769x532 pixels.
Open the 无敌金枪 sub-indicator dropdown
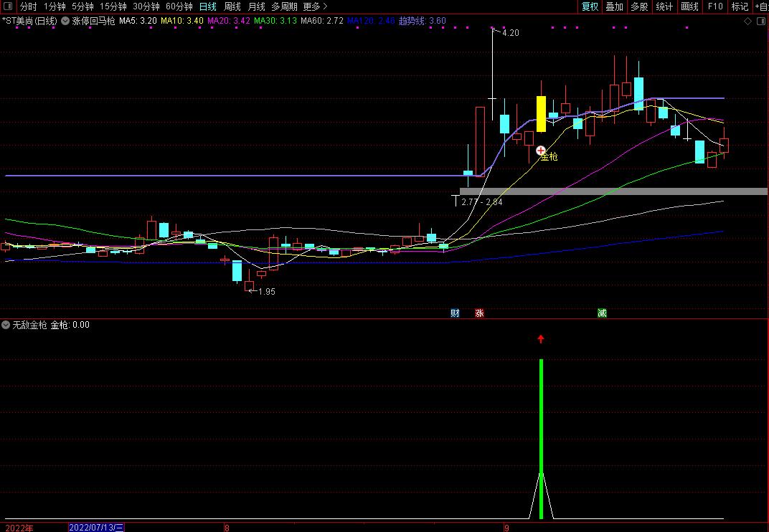[x=6, y=325]
